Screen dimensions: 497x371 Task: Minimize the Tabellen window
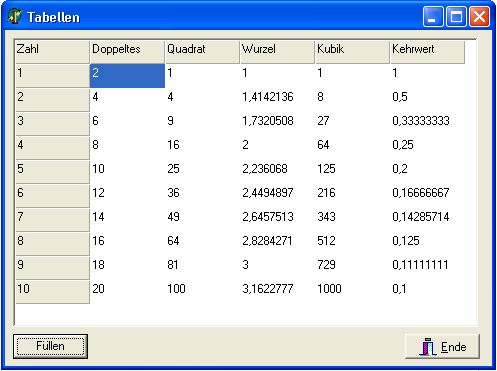(x=433, y=16)
